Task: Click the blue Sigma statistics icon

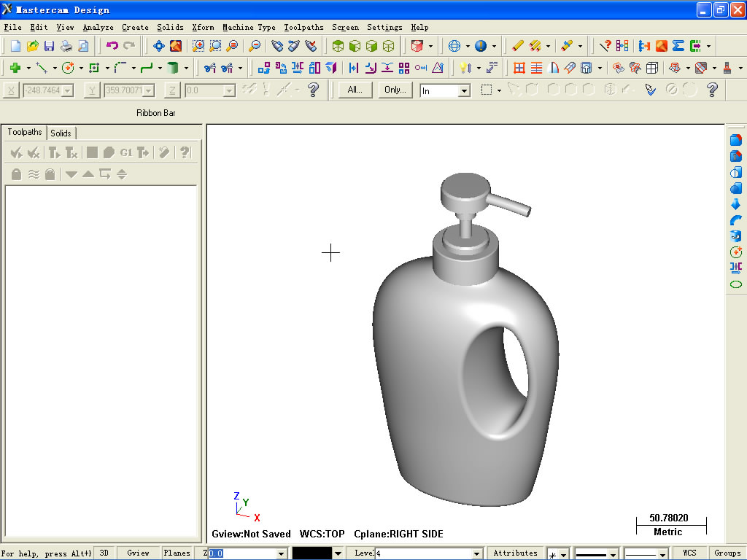Action: [678, 46]
